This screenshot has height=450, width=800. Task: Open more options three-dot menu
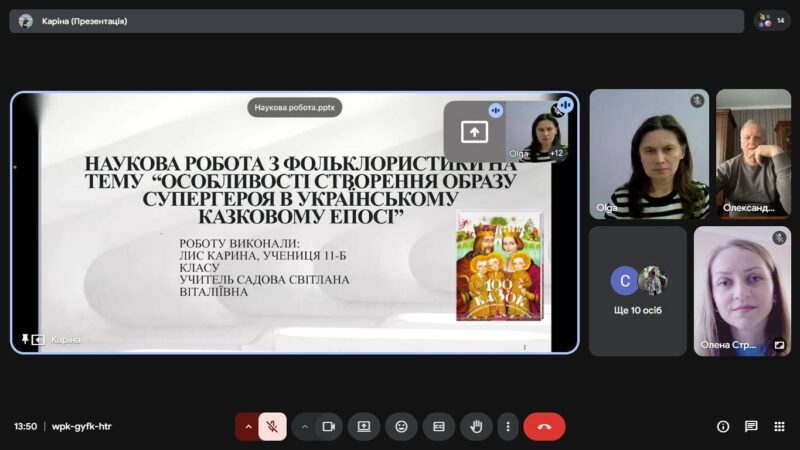tap(508, 427)
